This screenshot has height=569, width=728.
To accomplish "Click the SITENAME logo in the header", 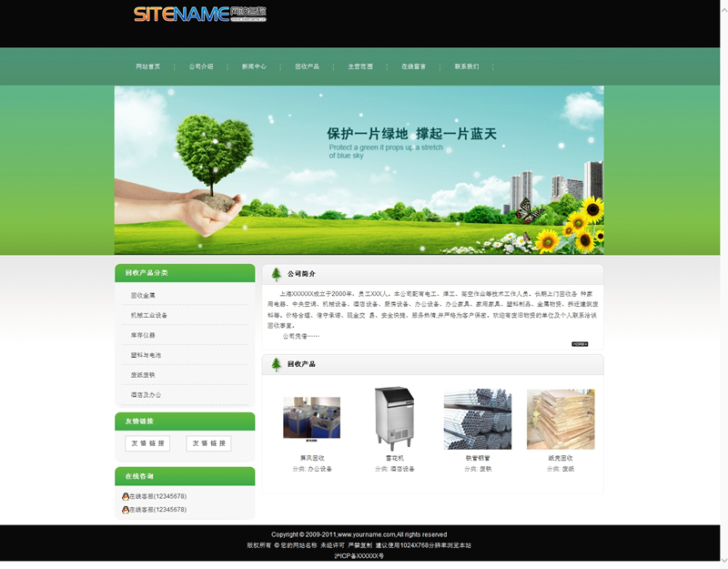I will click(199, 15).
